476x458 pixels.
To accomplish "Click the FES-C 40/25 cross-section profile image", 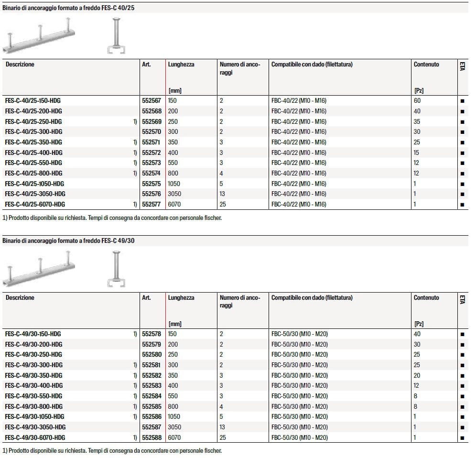I will (x=116, y=36).
